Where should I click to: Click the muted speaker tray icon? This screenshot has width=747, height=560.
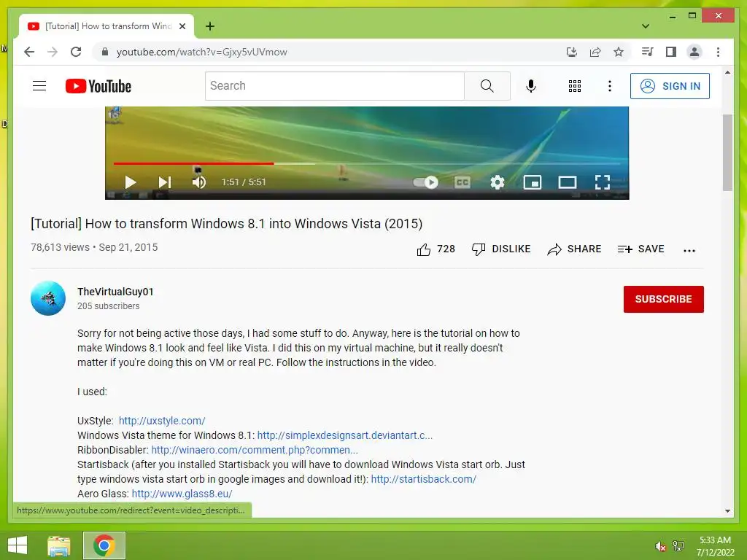(x=661, y=546)
